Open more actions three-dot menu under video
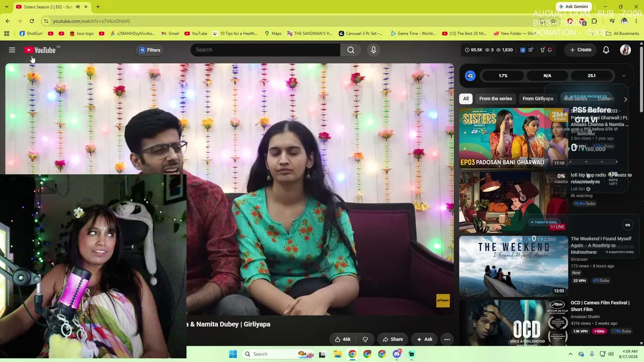 447,339
